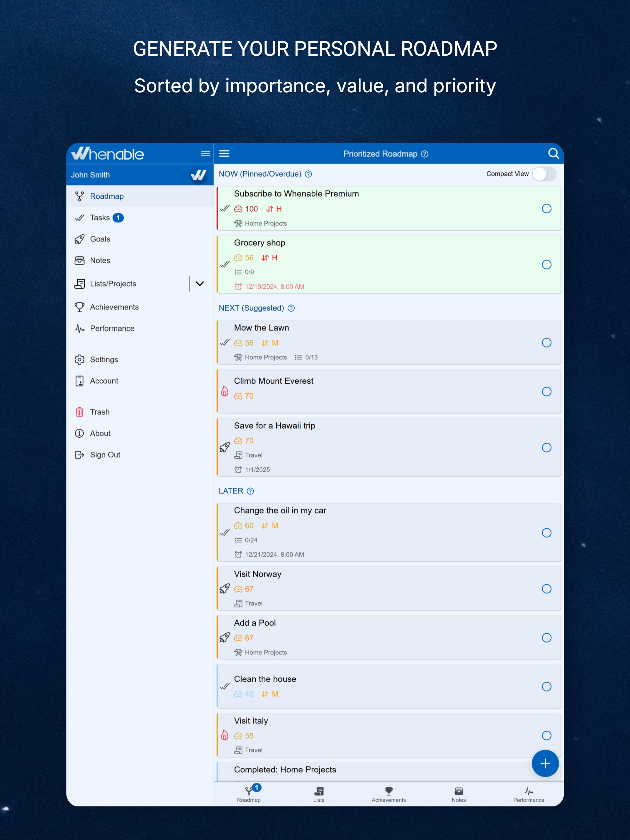Open the Visit Italy card title
The height and width of the screenshot is (840, 630).
coord(251,721)
